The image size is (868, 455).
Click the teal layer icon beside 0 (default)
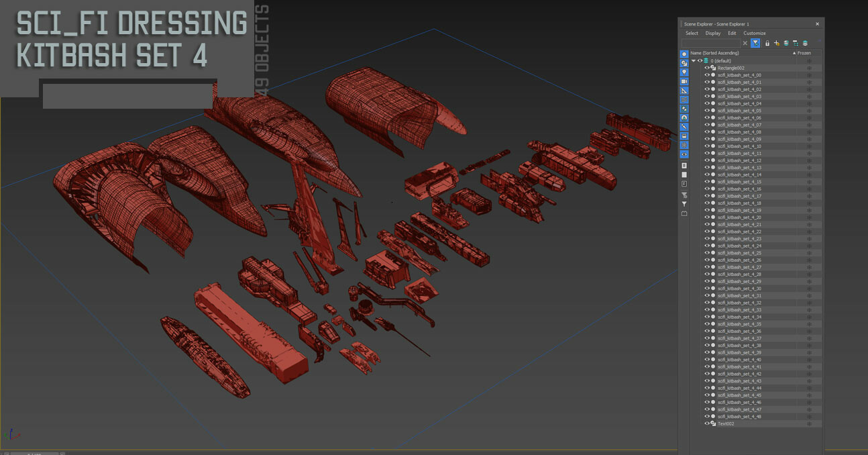(706, 60)
